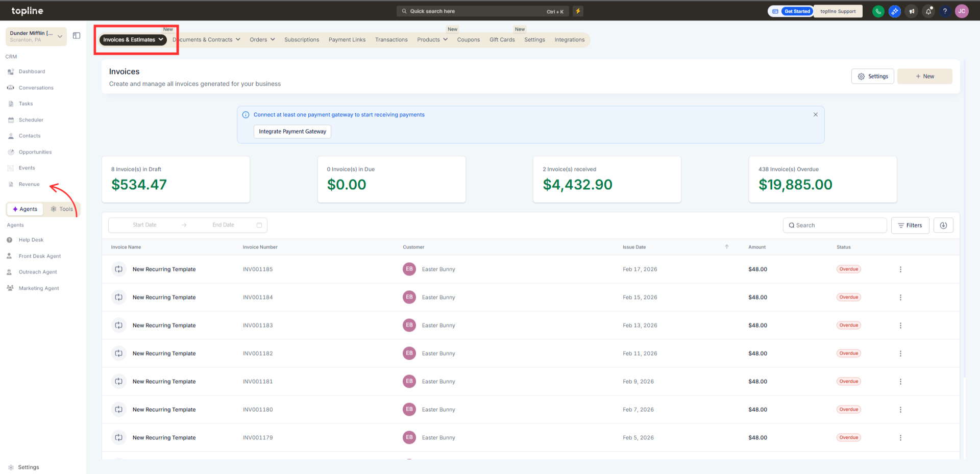Screen dimensions: 980x474
Task: Open the Payment Links tab
Action: click(x=347, y=40)
